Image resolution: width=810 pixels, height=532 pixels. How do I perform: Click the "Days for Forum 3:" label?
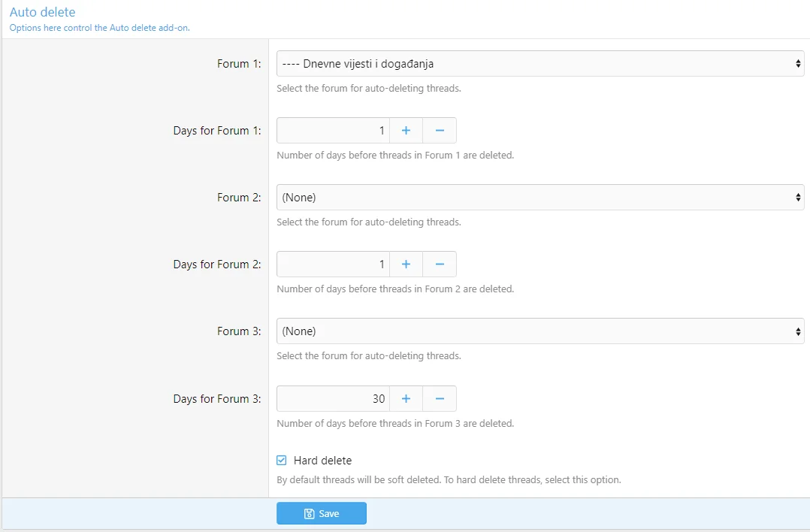point(217,399)
